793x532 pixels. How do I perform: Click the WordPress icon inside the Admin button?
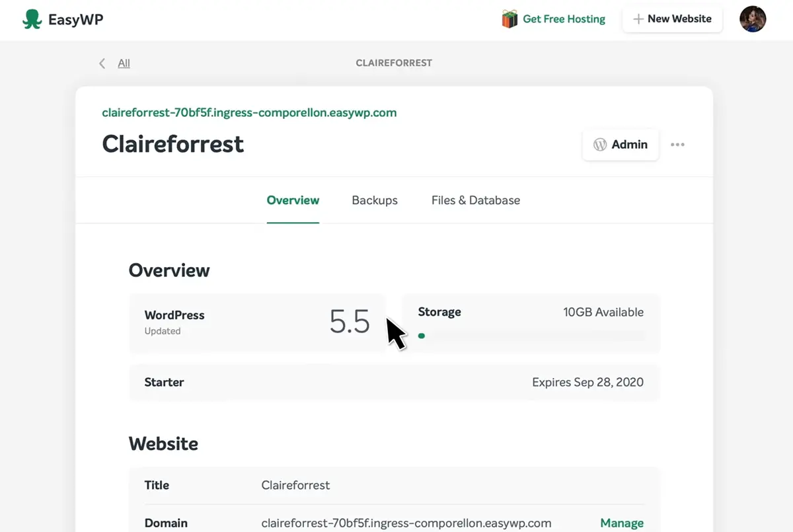600,144
